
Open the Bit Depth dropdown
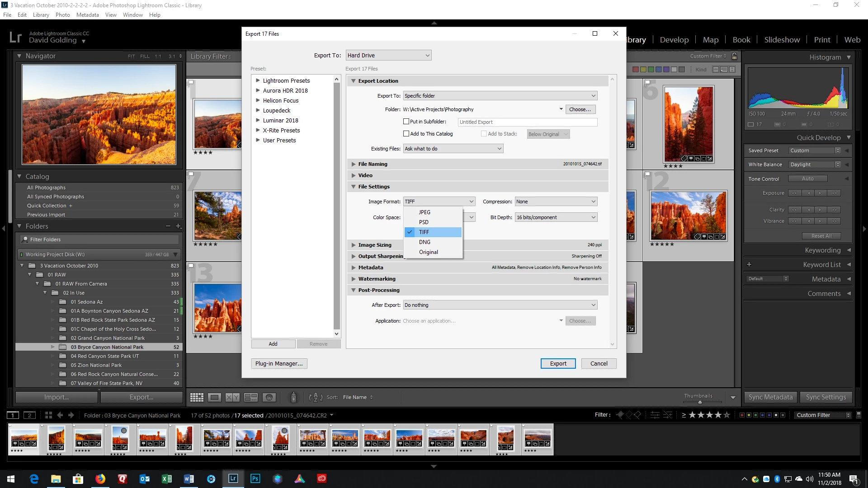[x=556, y=217]
